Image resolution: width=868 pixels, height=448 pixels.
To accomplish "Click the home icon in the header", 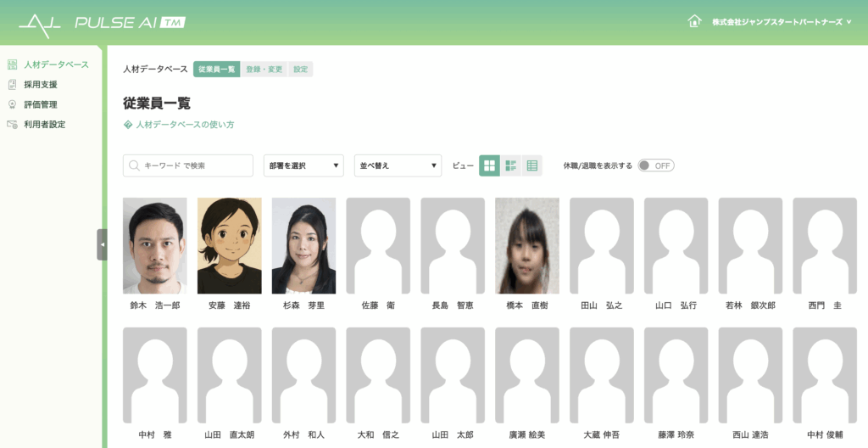I will pyautogui.click(x=694, y=21).
